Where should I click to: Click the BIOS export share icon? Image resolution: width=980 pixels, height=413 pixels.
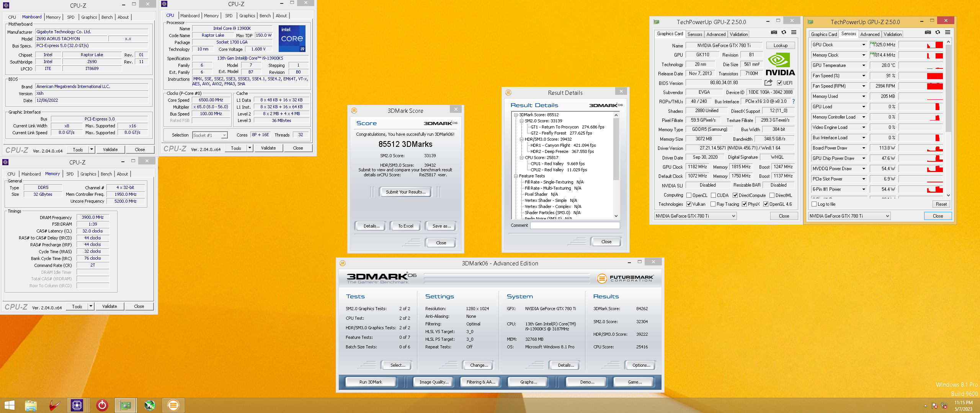(768, 83)
